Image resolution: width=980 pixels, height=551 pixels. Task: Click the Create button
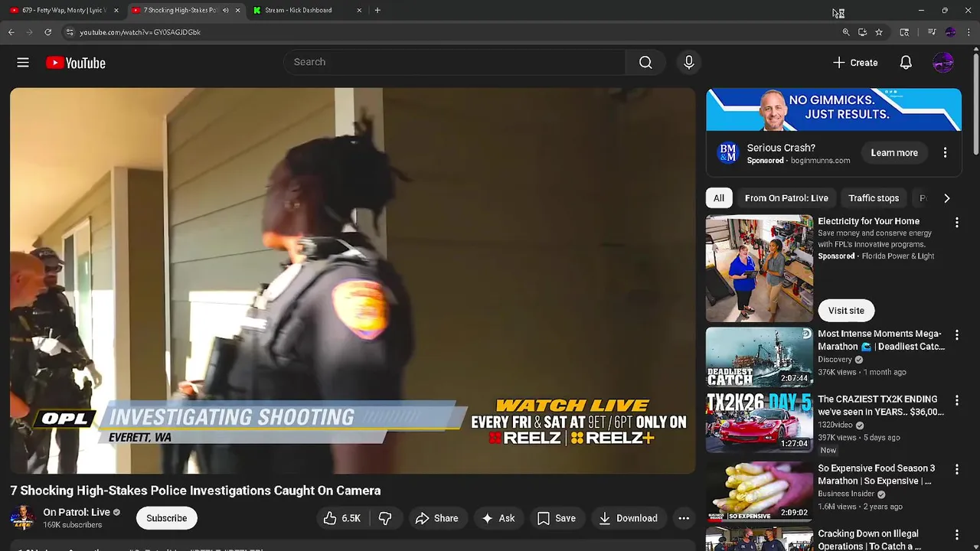click(855, 63)
